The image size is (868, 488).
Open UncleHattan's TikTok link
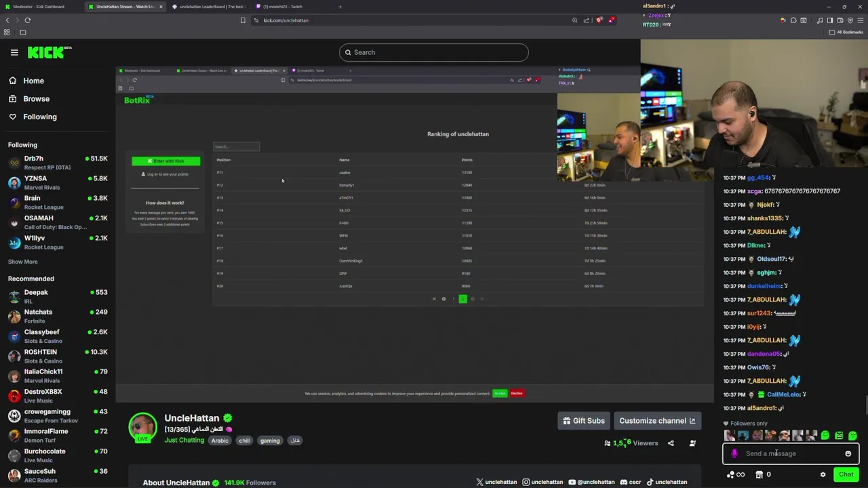pyautogui.click(x=667, y=482)
